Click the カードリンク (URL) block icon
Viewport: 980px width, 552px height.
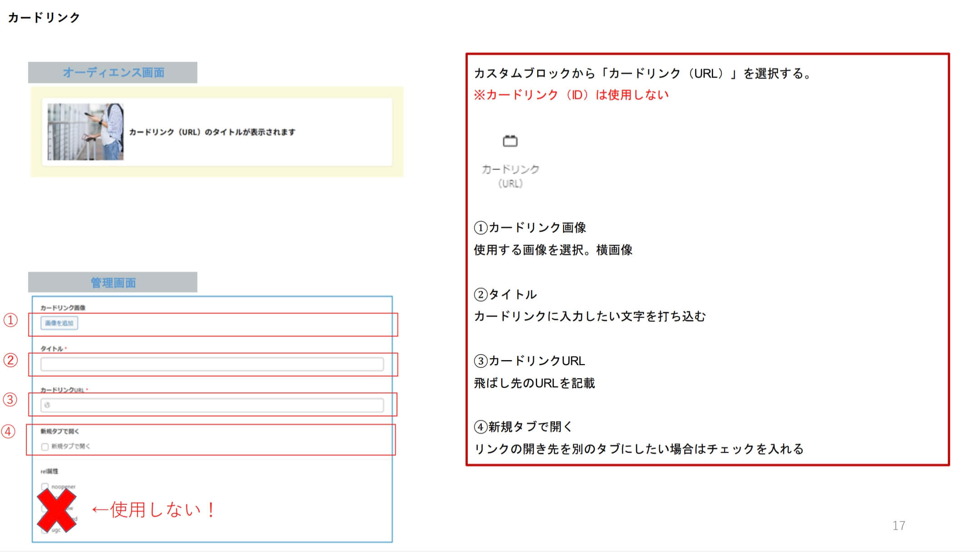pyautogui.click(x=510, y=141)
